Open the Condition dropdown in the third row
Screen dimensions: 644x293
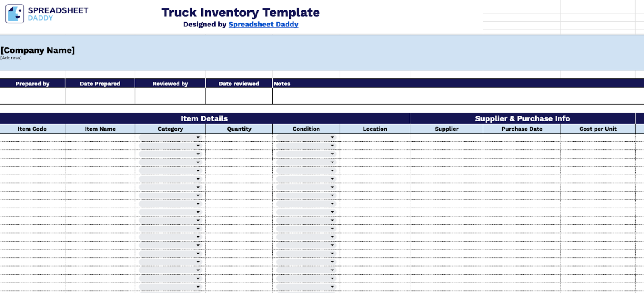tap(332, 154)
